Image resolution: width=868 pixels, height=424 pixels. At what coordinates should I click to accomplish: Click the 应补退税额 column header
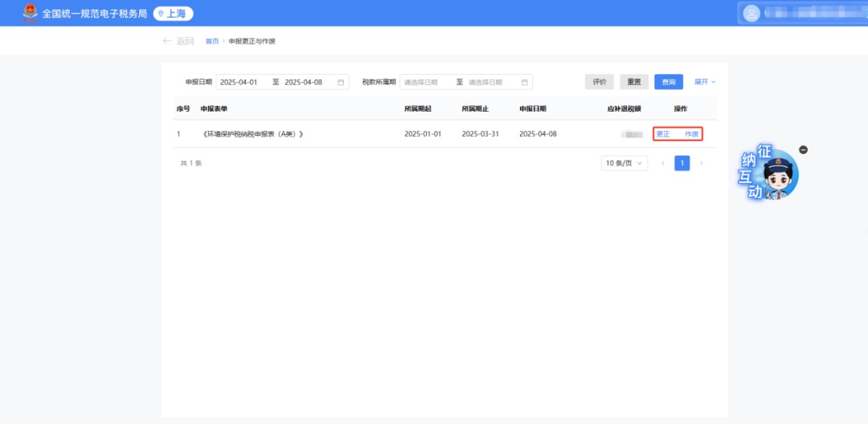pyautogui.click(x=624, y=109)
